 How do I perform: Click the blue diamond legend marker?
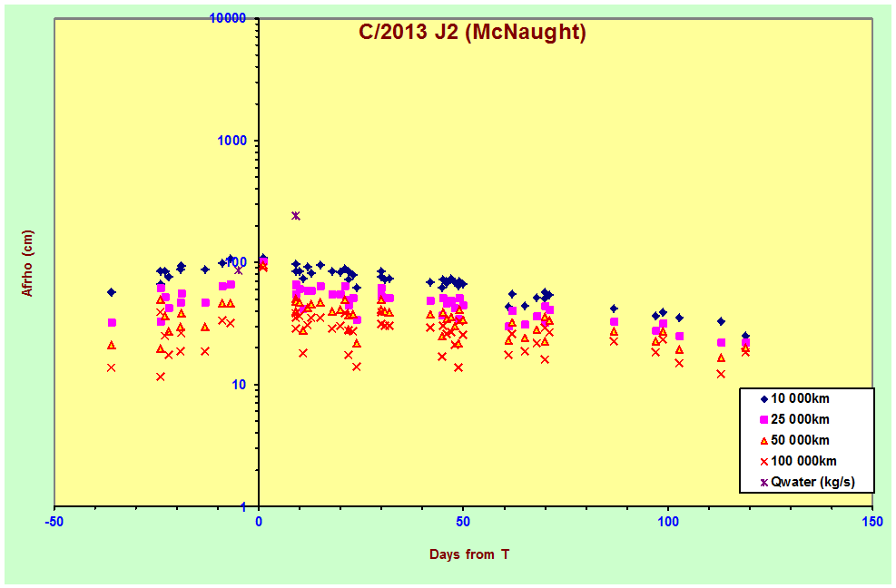click(764, 399)
